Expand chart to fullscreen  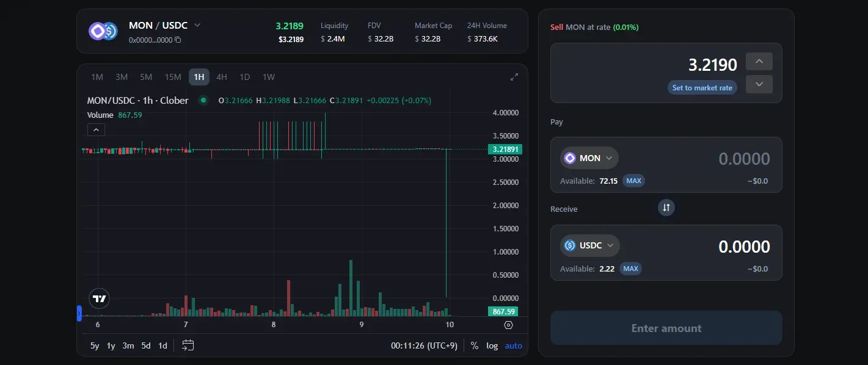point(514,77)
